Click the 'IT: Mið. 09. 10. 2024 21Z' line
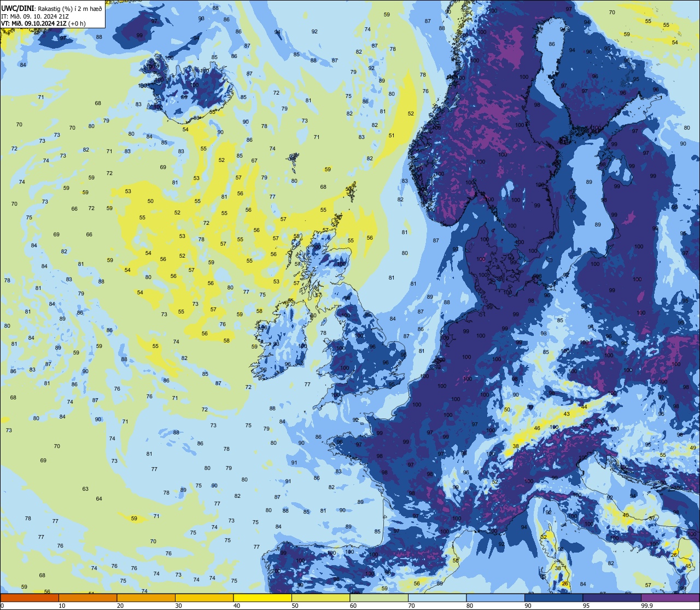The height and width of the screenshot is (610, 700). point(35,16)
